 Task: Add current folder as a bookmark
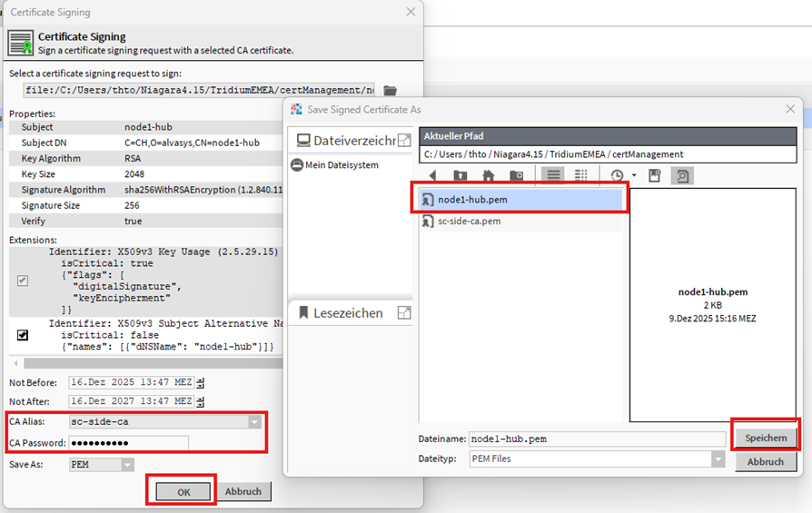pyautogui.click(x=655, y=175)
